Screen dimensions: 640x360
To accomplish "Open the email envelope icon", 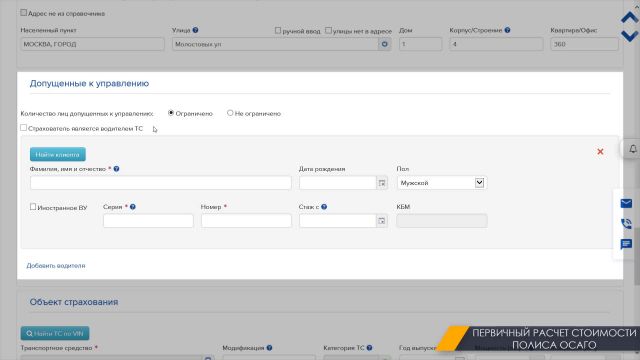I will click(626, 203).
